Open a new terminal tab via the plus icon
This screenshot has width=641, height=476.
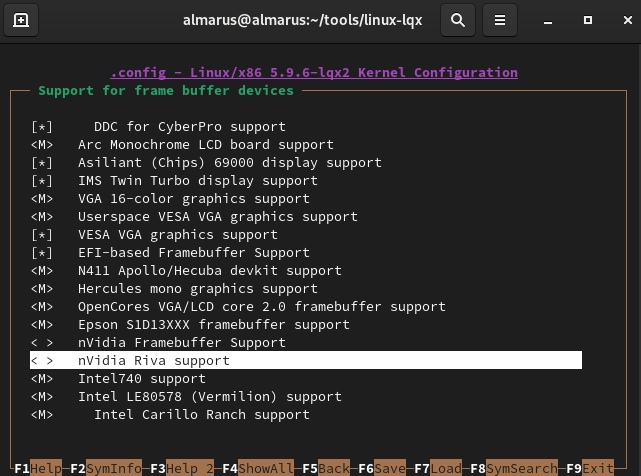click(21, 20)
